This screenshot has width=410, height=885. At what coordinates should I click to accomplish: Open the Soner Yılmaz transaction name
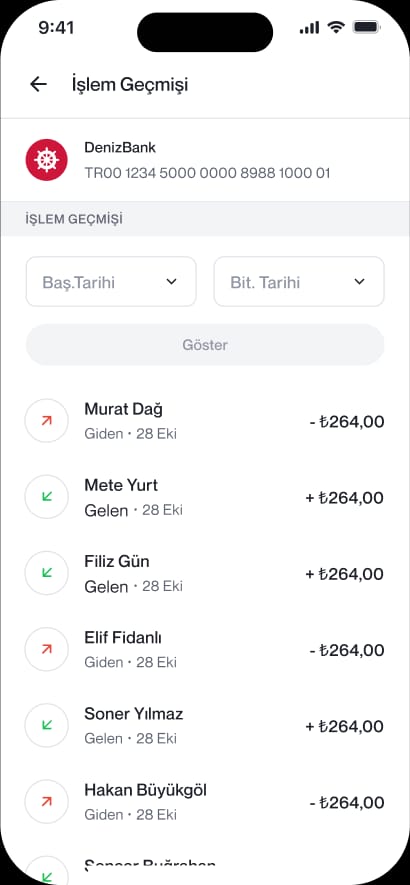coord(134,714)
